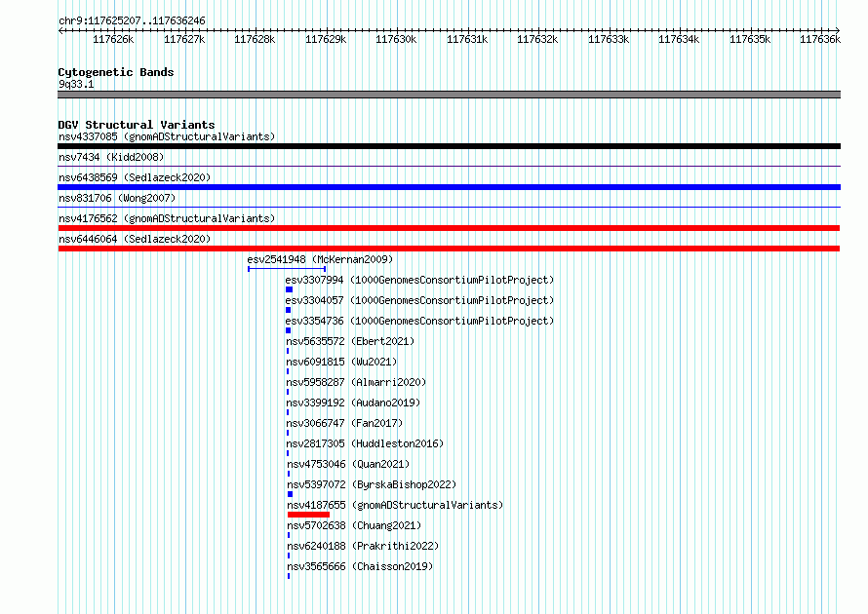This screenshot has height=614, width=868.
Task: Click the 117633k ruler tick label
Action: coord(609,40)
